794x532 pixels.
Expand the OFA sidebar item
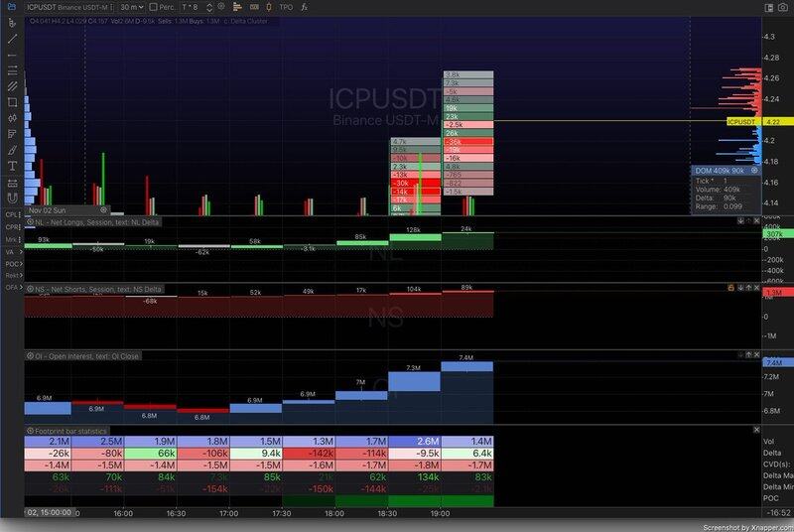(x=12, y=288)
